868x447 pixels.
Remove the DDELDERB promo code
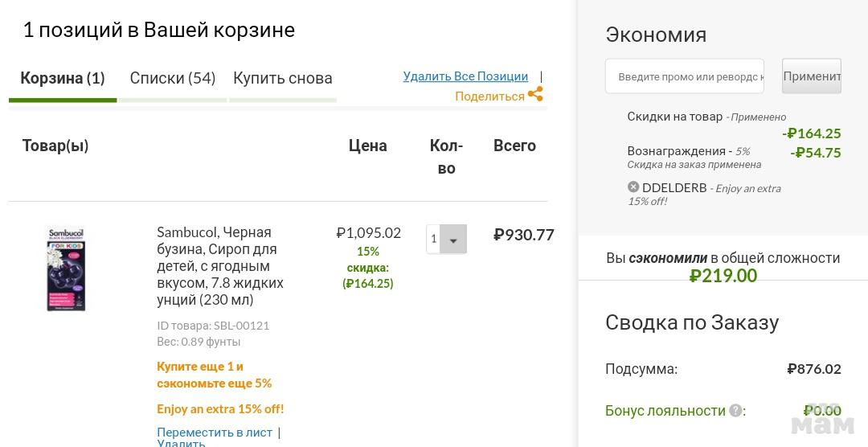click(633, 187)
